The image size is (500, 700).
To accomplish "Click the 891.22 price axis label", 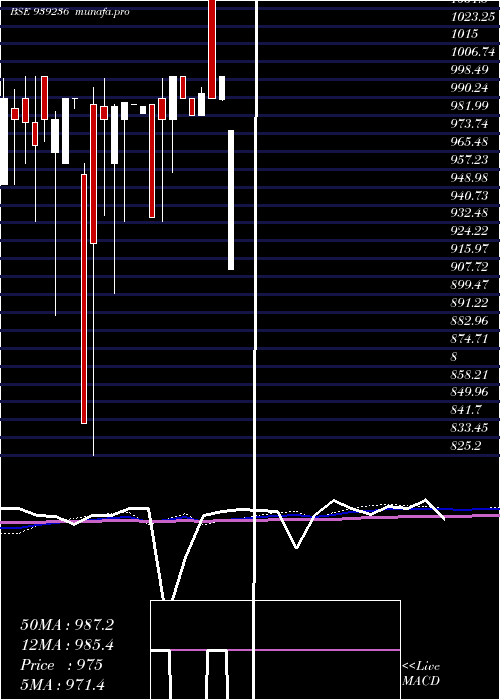I will click(469, 303).
